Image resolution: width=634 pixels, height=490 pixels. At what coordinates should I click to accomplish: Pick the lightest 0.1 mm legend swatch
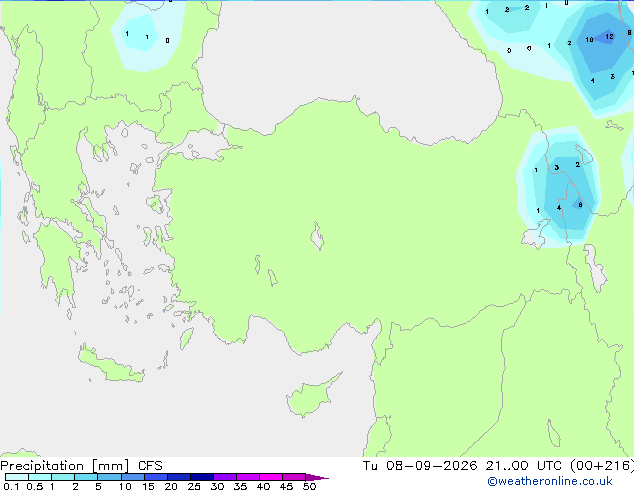[17, 477]
